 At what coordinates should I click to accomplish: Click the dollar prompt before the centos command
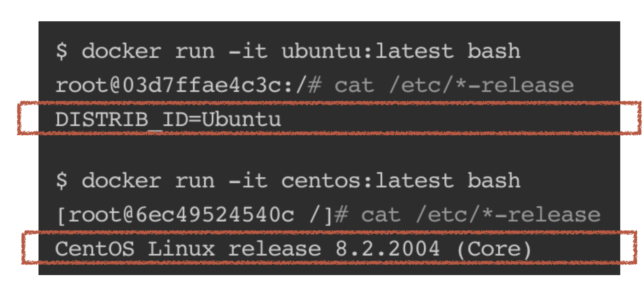(x=62, y=181)
